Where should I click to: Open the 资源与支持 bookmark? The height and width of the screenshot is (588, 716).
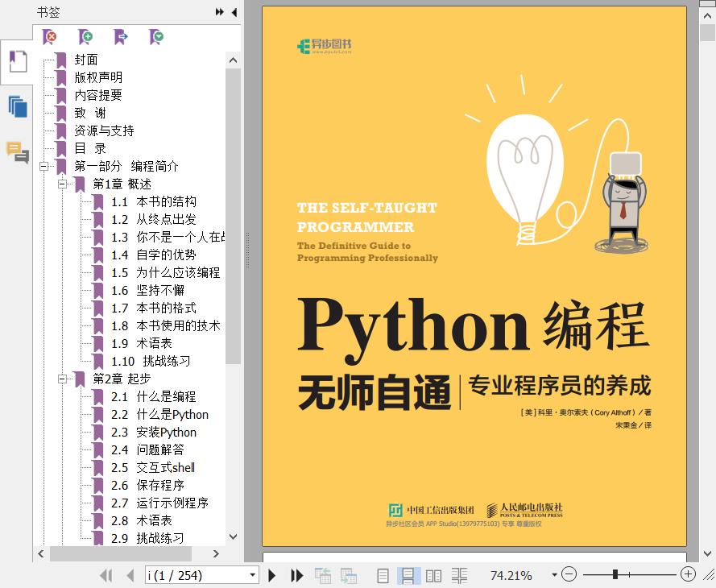tap(104, 130)
